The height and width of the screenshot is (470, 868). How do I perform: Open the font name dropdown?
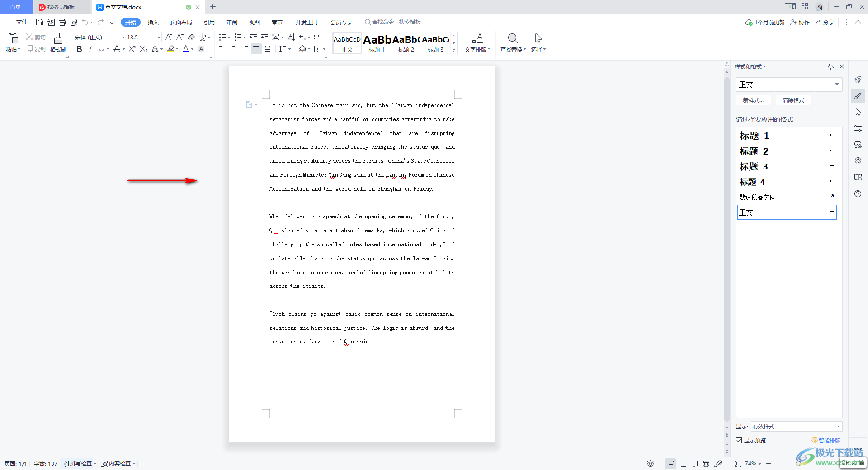pos(123,37)
